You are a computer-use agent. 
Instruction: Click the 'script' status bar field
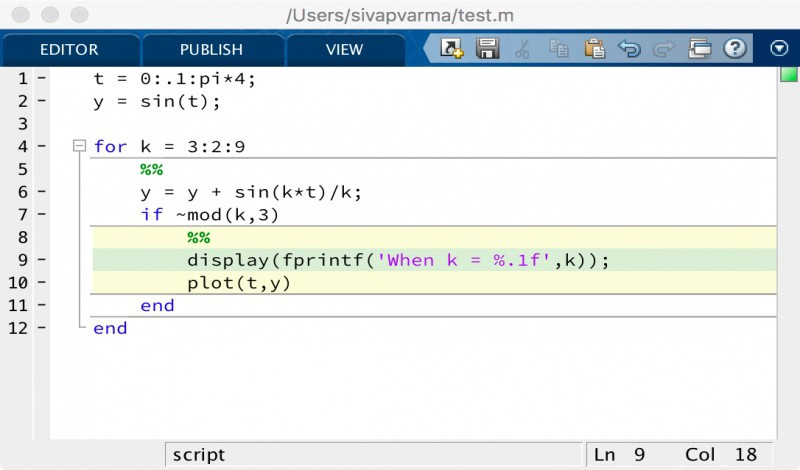373,455
